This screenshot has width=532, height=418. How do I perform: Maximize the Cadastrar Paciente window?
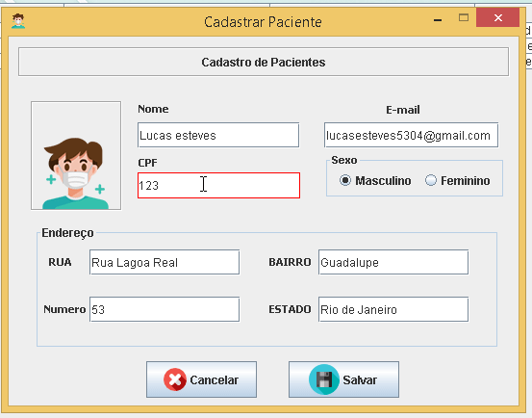[464, 17]
